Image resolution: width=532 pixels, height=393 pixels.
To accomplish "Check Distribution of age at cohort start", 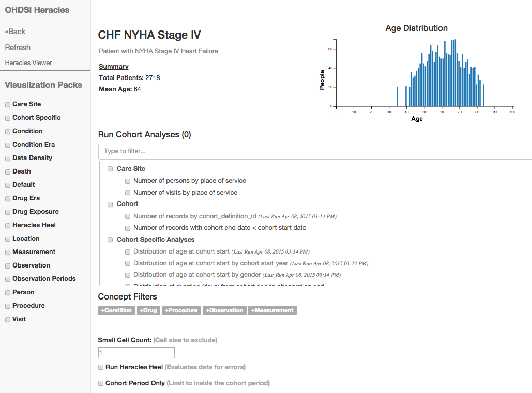I will pos(128,251).
